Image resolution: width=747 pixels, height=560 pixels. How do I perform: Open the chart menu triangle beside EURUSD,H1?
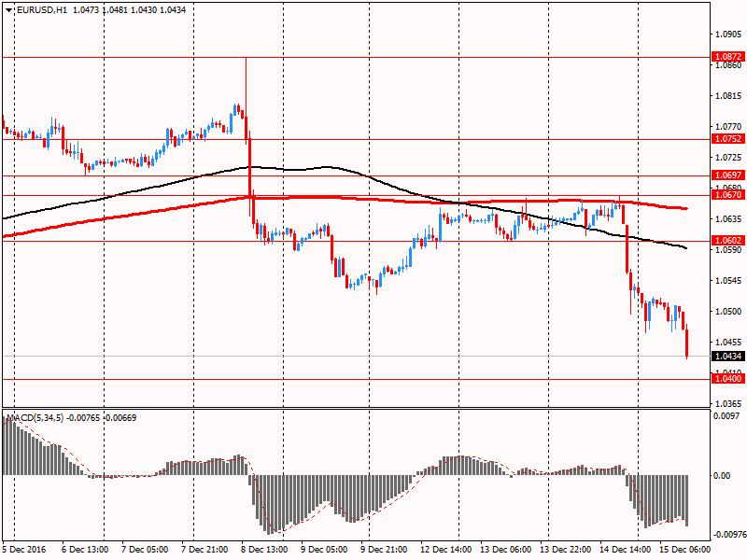pos(9,10)
